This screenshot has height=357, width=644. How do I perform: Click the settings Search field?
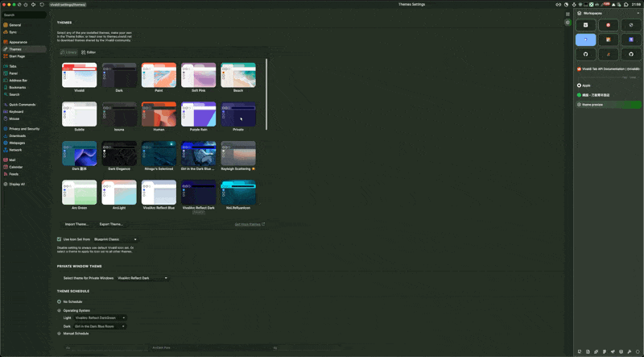(24, 15)
